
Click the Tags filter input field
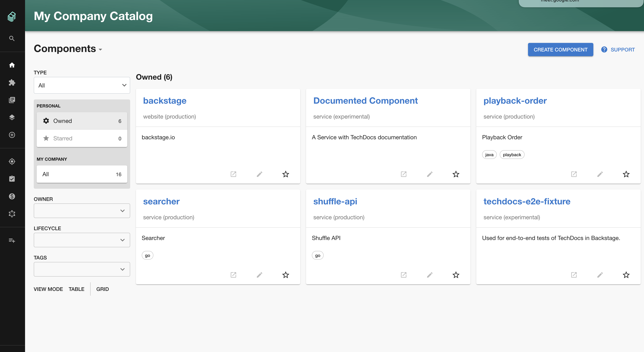(x=78, y=269)
